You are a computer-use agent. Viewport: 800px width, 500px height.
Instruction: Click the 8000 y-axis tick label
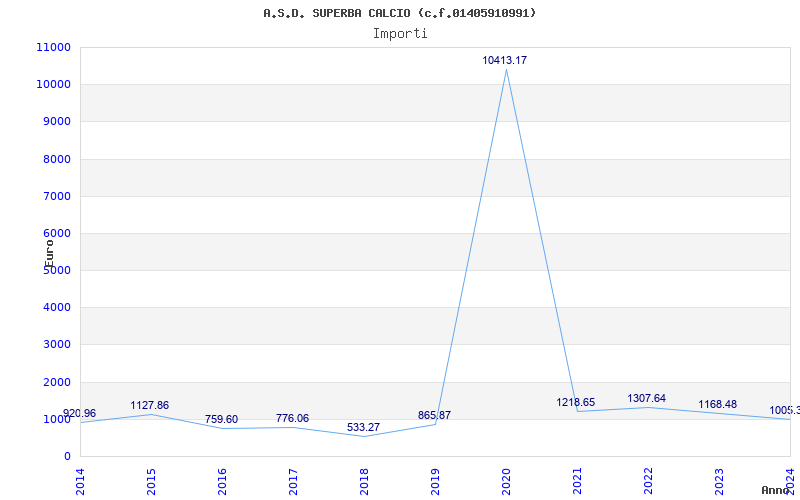click(56, 159)
